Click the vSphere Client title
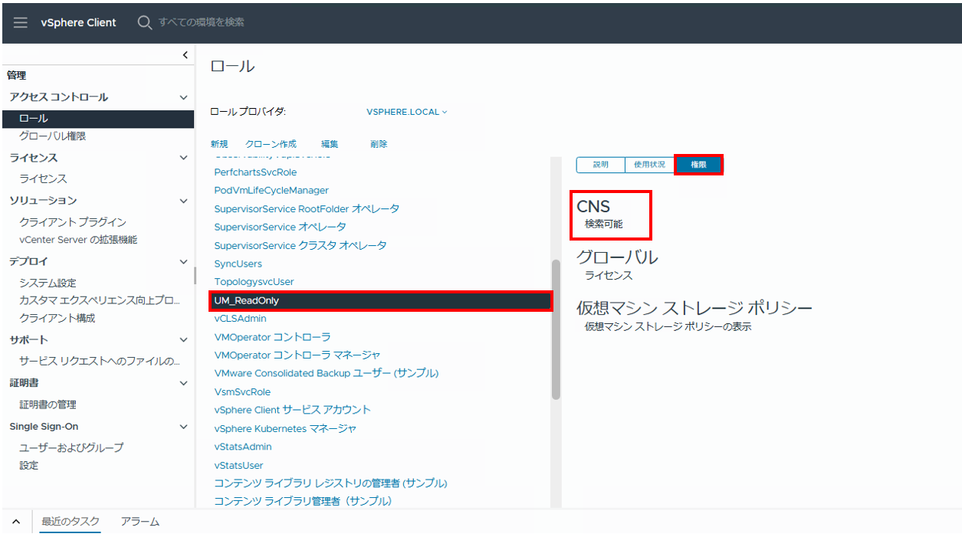 click(78, 22)
